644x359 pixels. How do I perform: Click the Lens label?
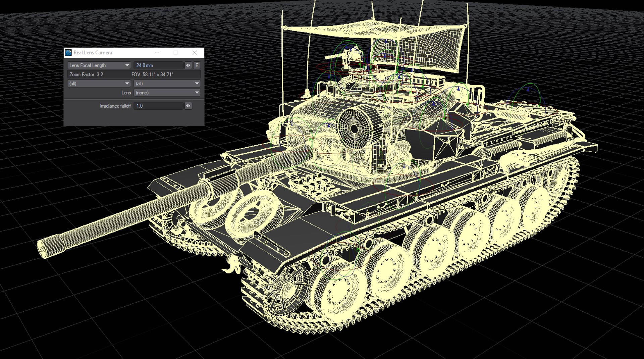coord(126,93)
